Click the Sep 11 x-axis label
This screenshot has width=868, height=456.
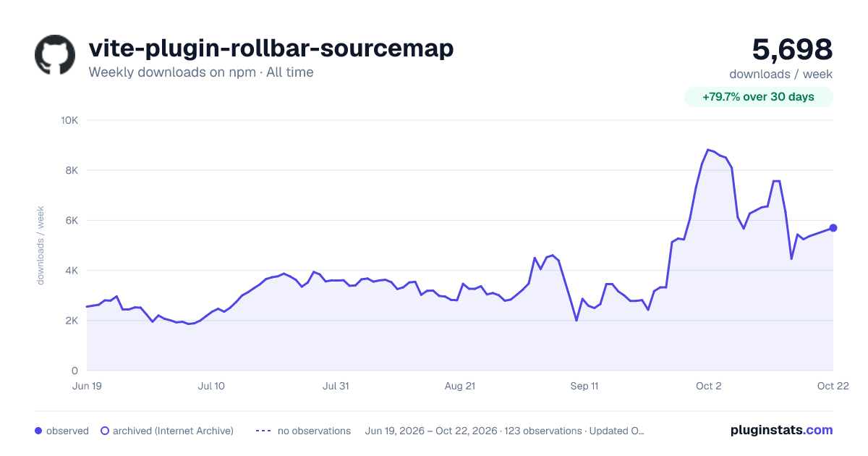(x=584, y=386)
